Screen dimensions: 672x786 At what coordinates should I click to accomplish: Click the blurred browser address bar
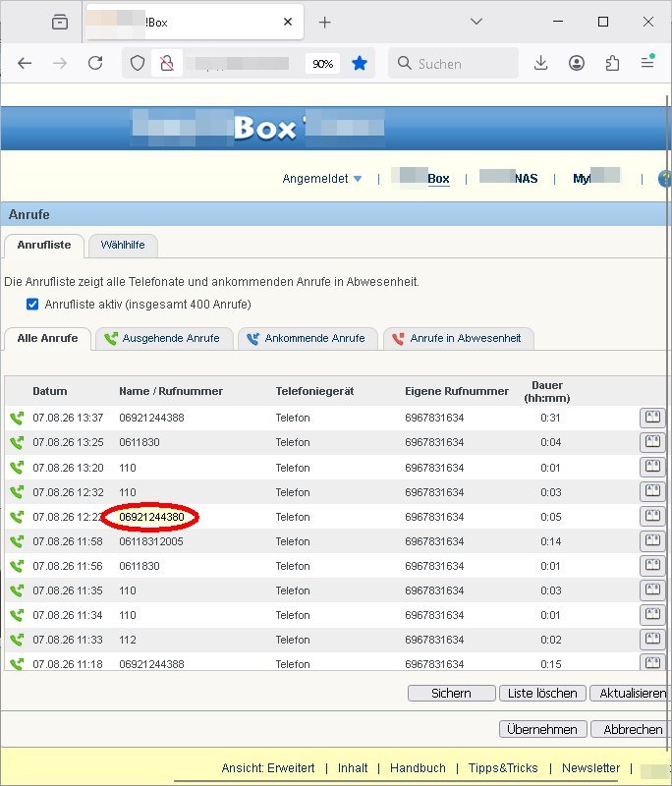(242, 63)
